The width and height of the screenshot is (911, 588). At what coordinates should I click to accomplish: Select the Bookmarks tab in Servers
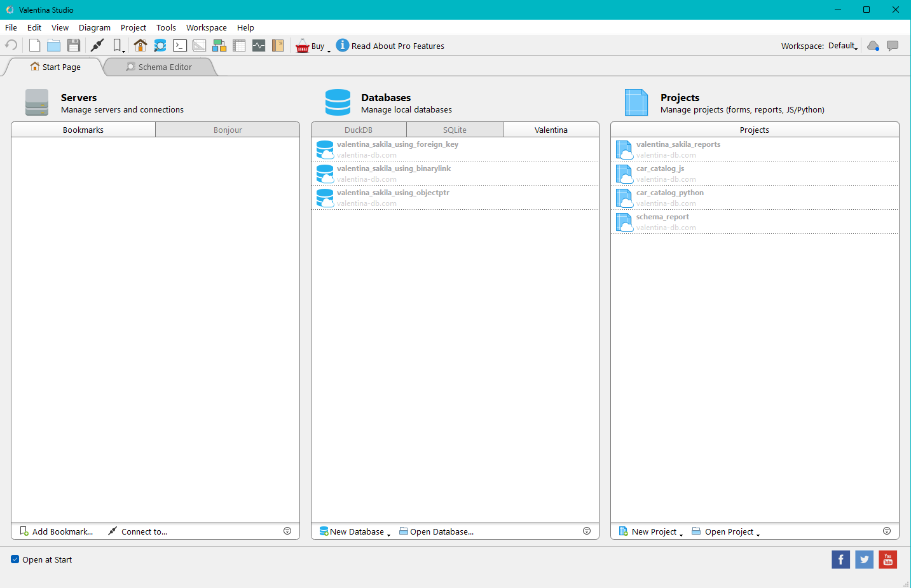coord(83,130)
